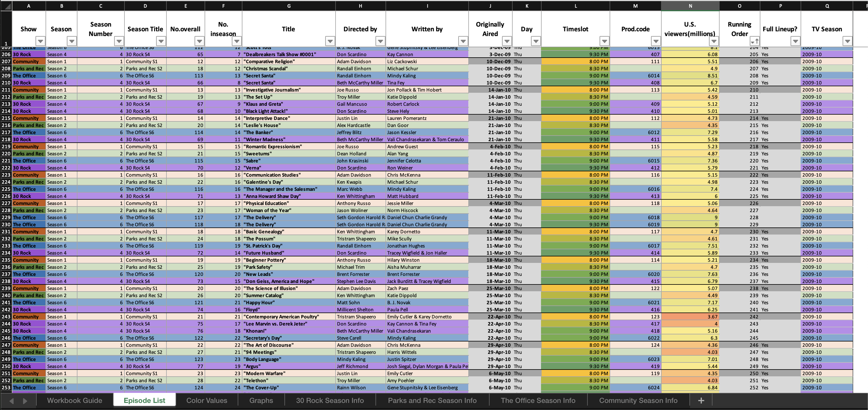Switch to the Workbook Guide tab
This screenshot has width=868, height=410.
coord(75,400)
